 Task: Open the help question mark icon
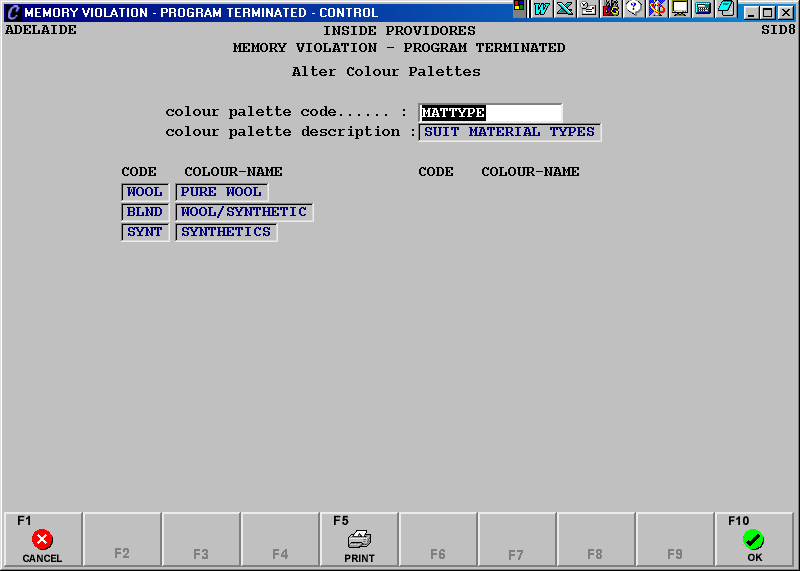click(633, 9)
